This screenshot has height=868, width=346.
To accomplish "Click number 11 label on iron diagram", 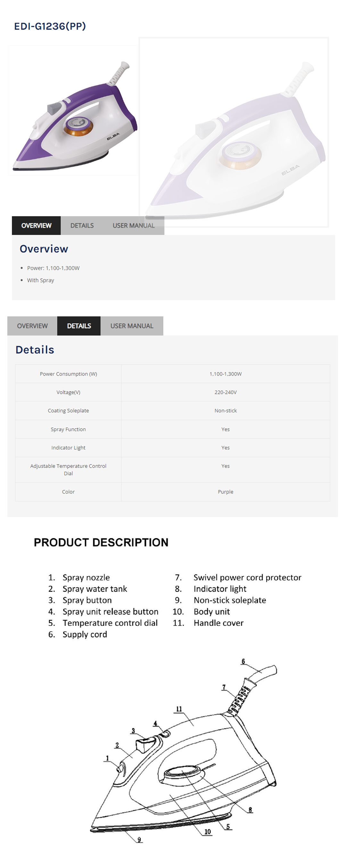I will (x=179, y=709).
